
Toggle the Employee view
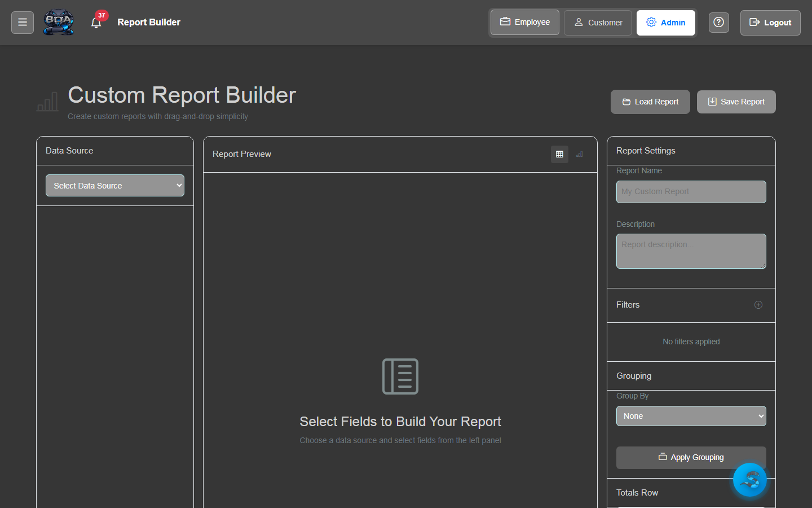pos(524,22)
